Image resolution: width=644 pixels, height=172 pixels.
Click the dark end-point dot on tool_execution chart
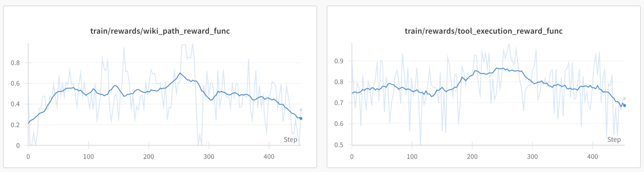[625, 105]
